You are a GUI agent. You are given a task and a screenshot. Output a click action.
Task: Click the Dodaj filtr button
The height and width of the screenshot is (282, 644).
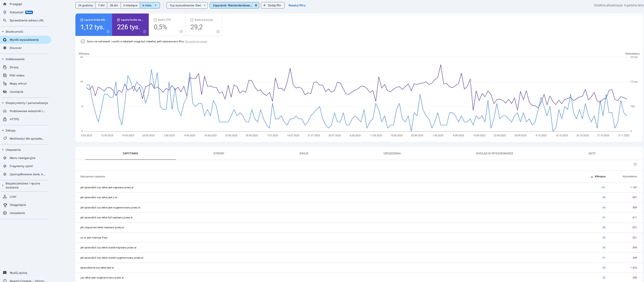click(x=272, y=5)
